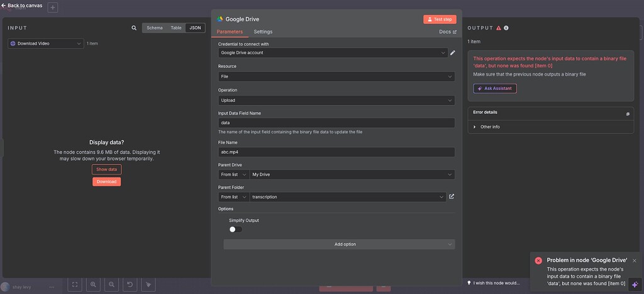Click the red output warning triangle icon
Image resolution: width=644 pixels, height=294 pixels.
pyautogui.click(x=499, y=28)
